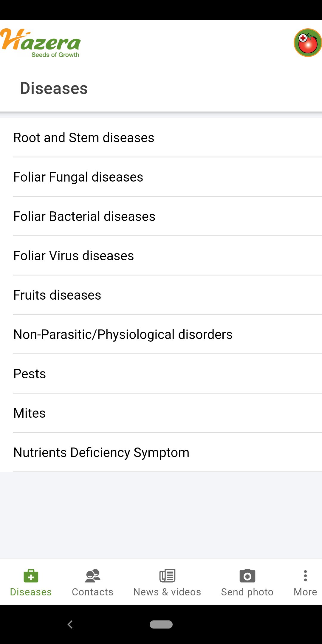Screen dimensions: 322x644
Task: Select Non-Parasitic/Physiological disorders
Action: coord(123,335)
